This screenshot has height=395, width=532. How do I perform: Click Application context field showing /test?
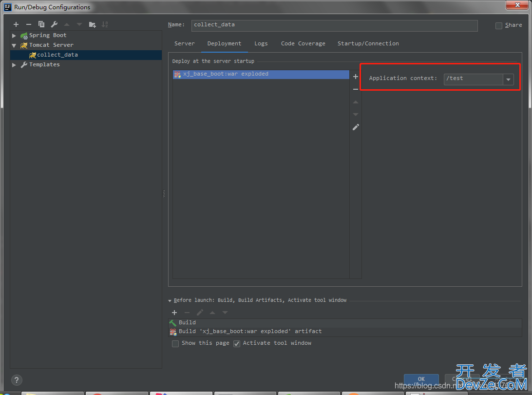click(474, 79)
